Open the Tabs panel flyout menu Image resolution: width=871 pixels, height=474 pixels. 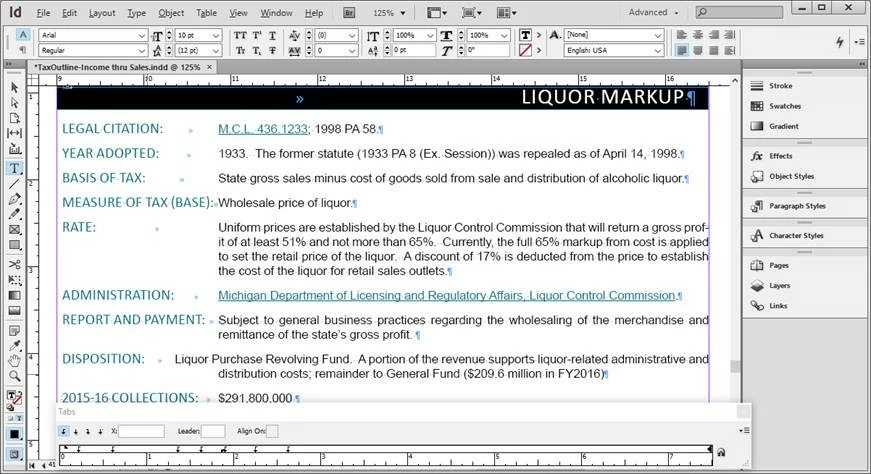[745, 431]
